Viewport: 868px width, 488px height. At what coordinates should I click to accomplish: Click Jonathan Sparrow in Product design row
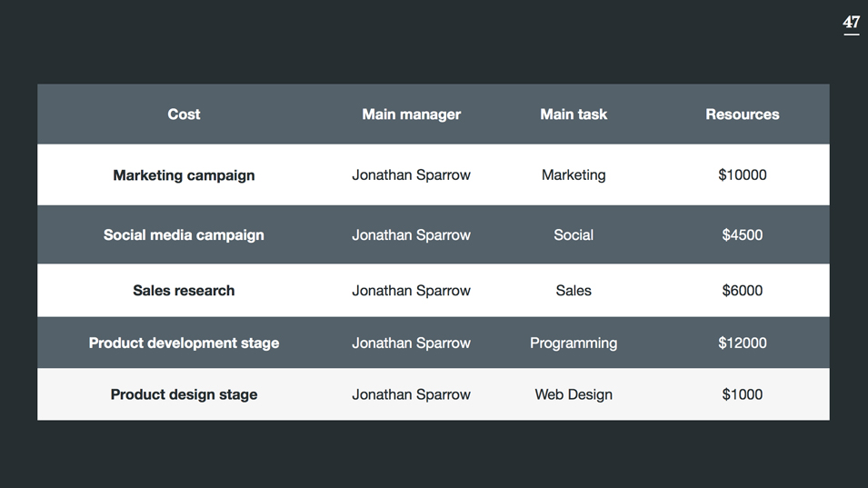point(412,394)
